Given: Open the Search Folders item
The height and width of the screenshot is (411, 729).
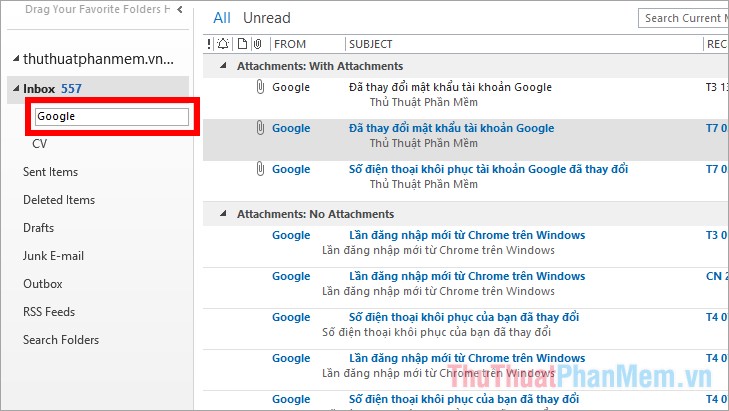Looking at the screenshot, I should click(x=61, y=340).
